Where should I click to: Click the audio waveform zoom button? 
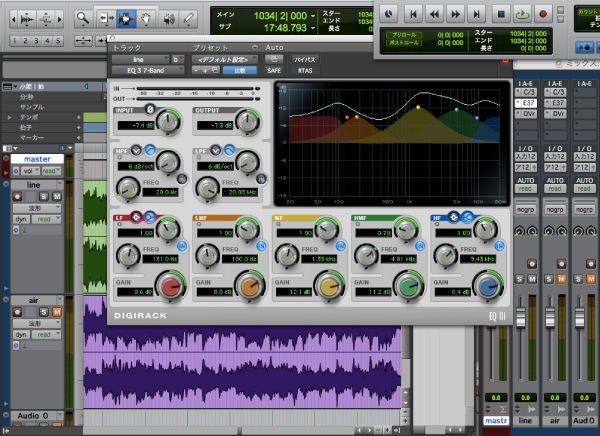pos(26,19)
